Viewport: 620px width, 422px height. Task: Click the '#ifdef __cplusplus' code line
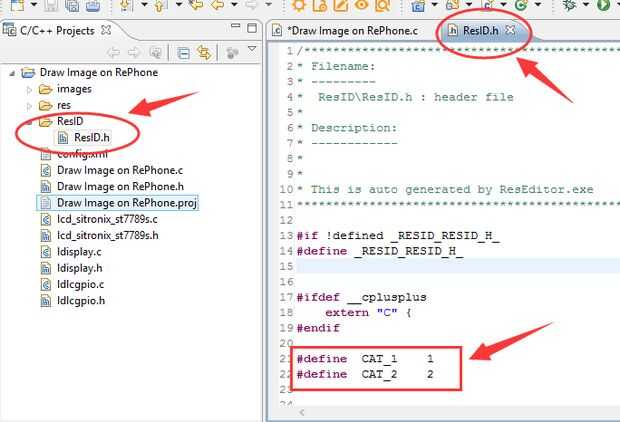click(361, 297)
